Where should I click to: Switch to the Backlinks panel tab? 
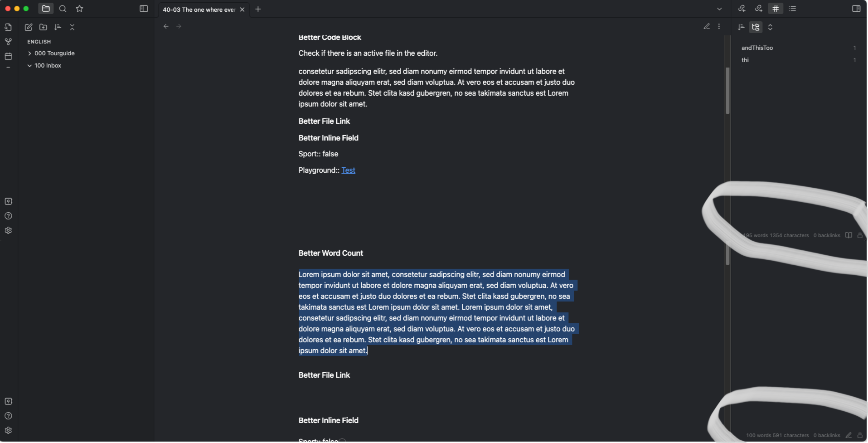[742, 9]
